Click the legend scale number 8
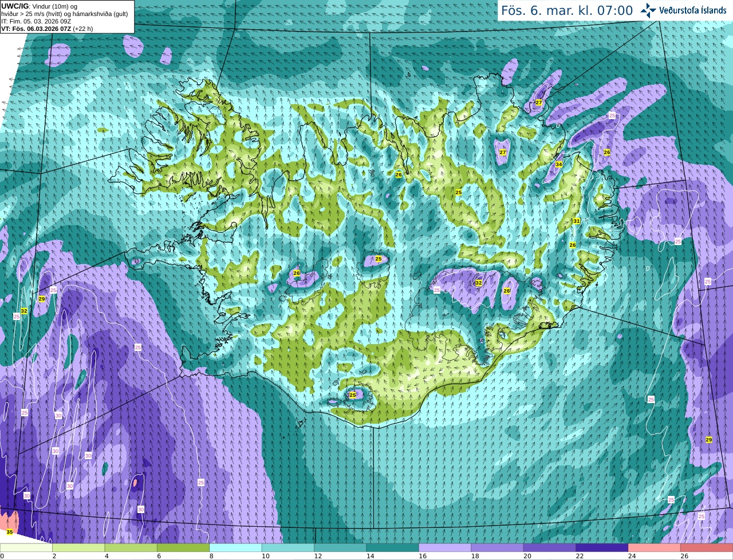The height and width of the screenshot is (560, 733). 211,556
